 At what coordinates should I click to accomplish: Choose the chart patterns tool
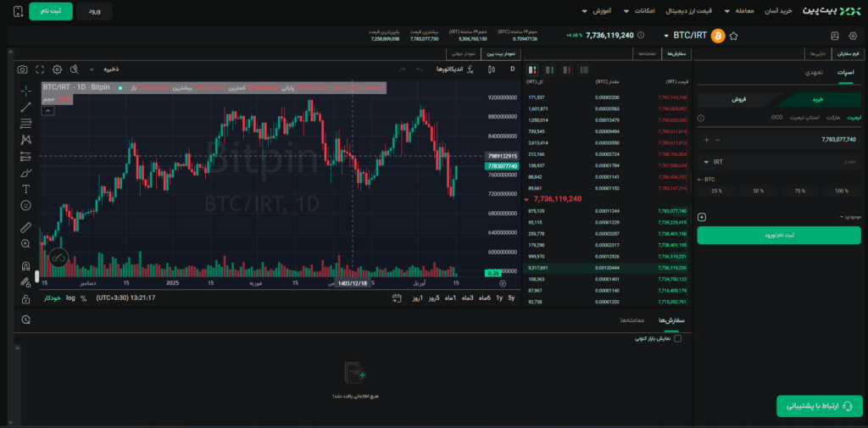point(25,140)
